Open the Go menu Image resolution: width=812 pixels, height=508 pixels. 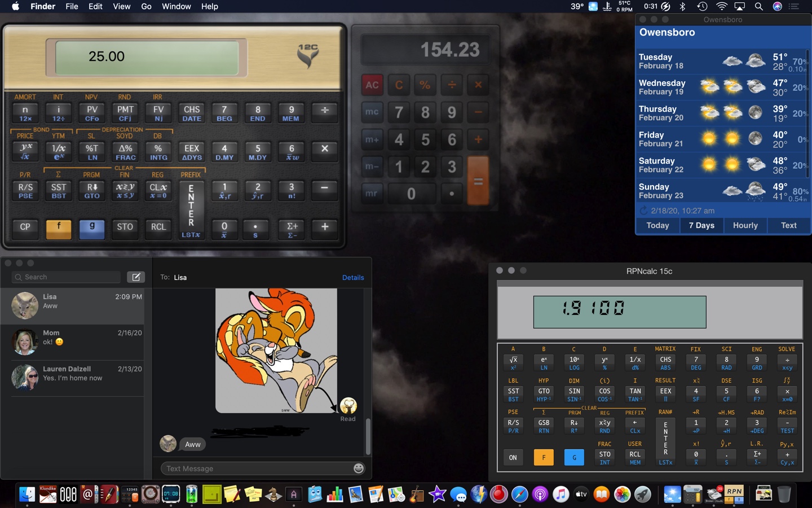coord(146,6)
